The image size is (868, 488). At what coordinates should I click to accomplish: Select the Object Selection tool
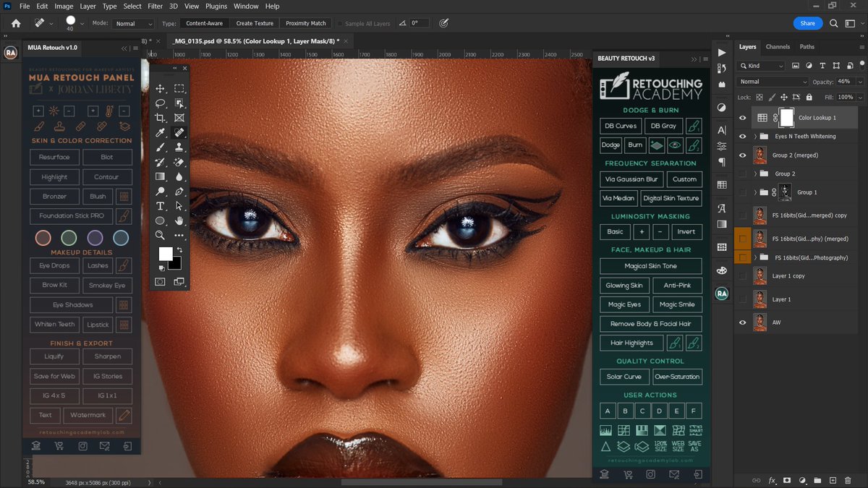[x=179, y=103]
